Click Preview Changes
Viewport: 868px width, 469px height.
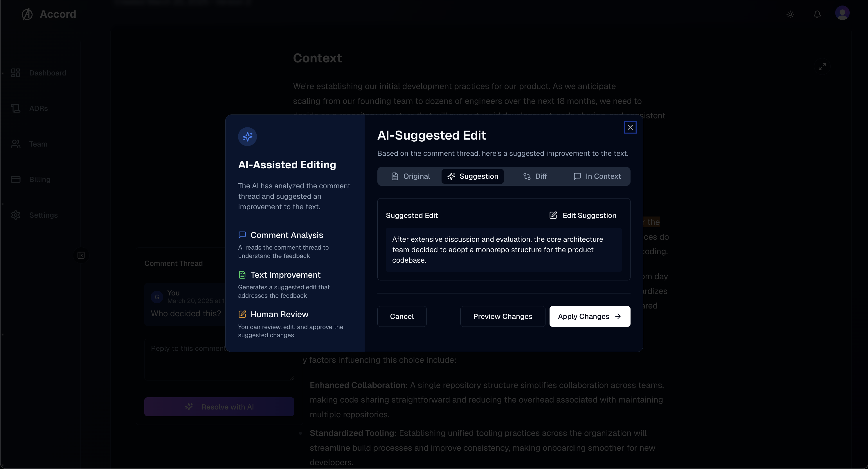(x=503, y=316)
